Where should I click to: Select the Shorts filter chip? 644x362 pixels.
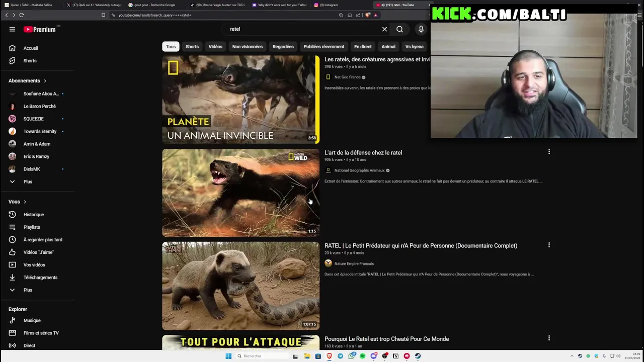tap(192, 47)
